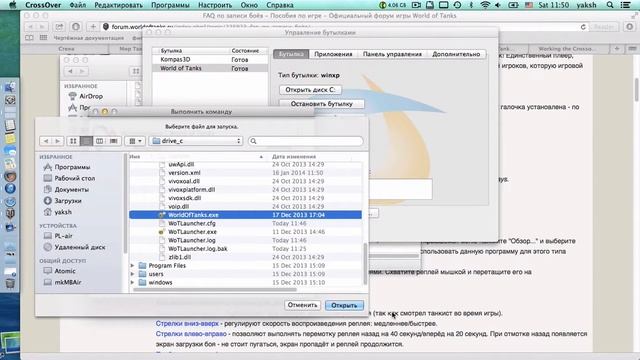Switch to the Панель управления tab
The height and width of the screenshot is (360, 640).
point(392,54)
